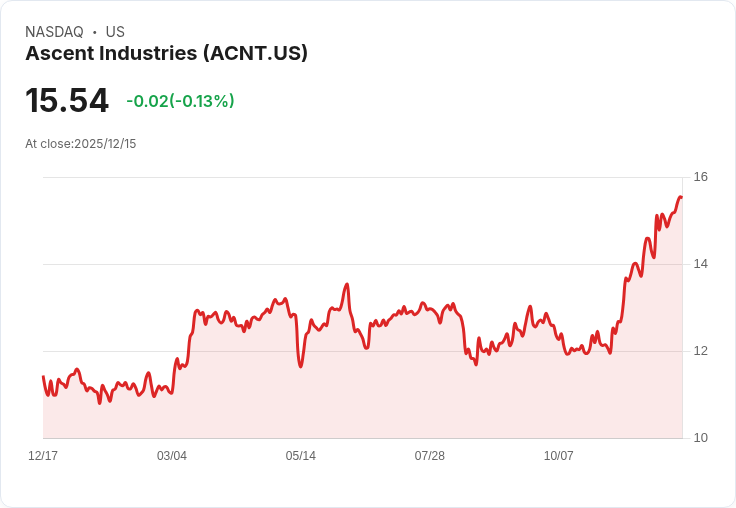Screen dimensions: 736x508
Task: Click the 12 price axis label
Action: [x=700, y=351]
